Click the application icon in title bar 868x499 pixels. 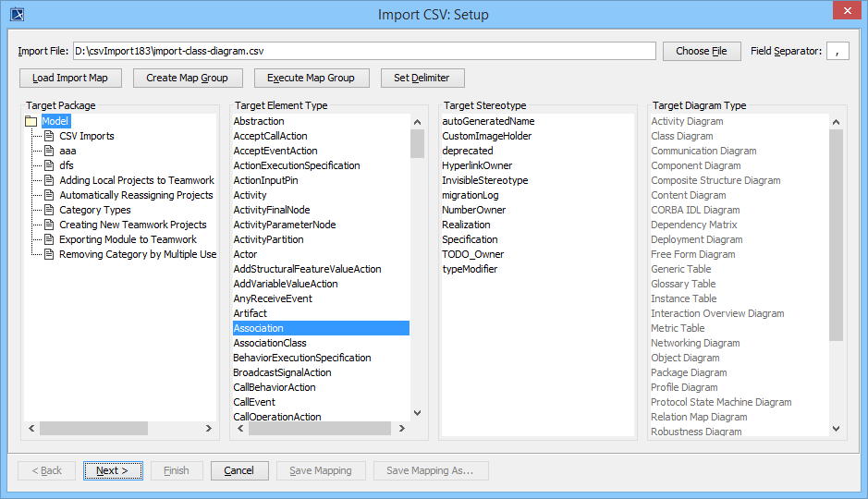coord(16,15)
